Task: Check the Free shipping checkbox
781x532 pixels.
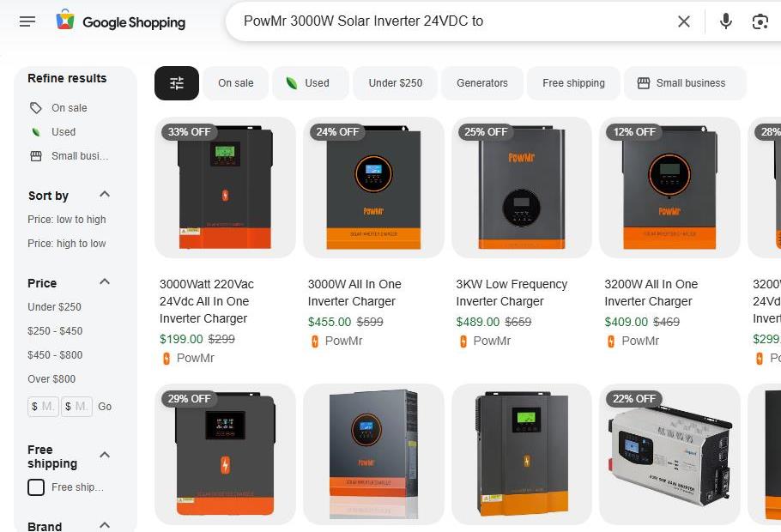Action: 36,487
